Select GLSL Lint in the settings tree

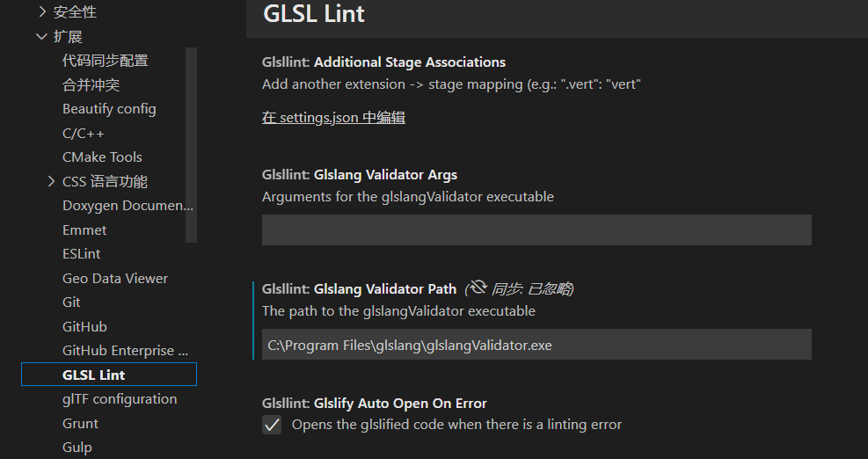tap(109, 375)
